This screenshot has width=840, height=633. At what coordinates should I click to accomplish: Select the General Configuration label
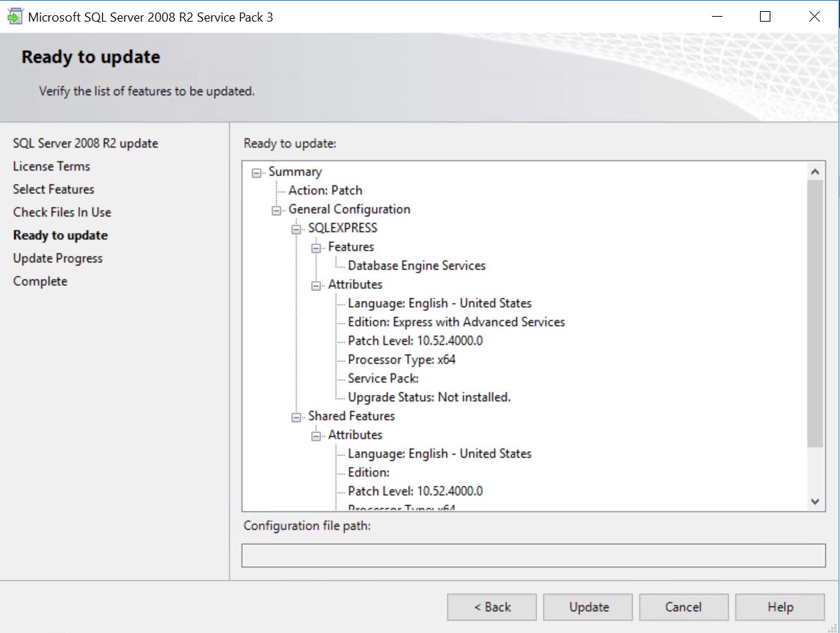click(349, 210)
